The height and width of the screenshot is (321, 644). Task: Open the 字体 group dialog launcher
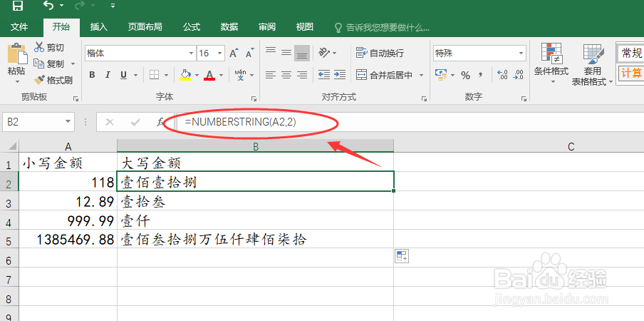tap(254, 98)
